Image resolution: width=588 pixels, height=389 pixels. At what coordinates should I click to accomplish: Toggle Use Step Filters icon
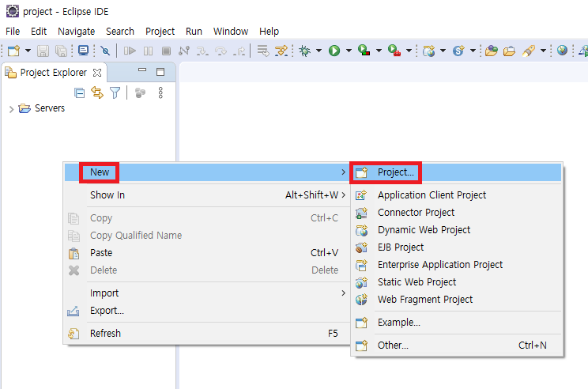281,51
